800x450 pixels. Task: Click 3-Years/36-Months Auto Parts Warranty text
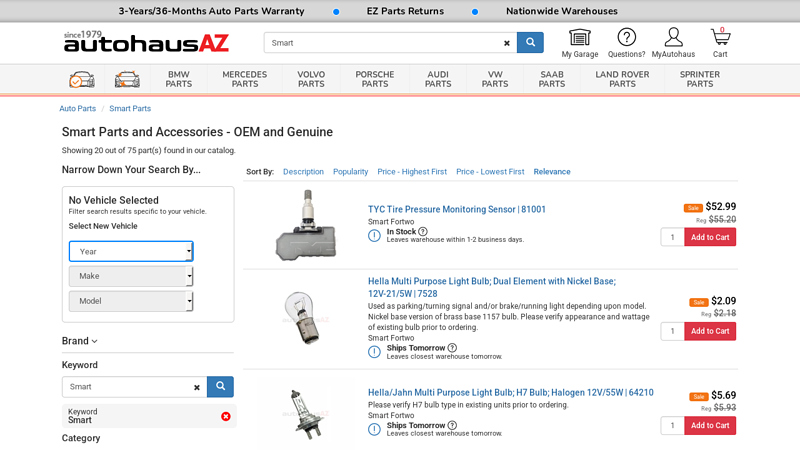coord(211,11)
